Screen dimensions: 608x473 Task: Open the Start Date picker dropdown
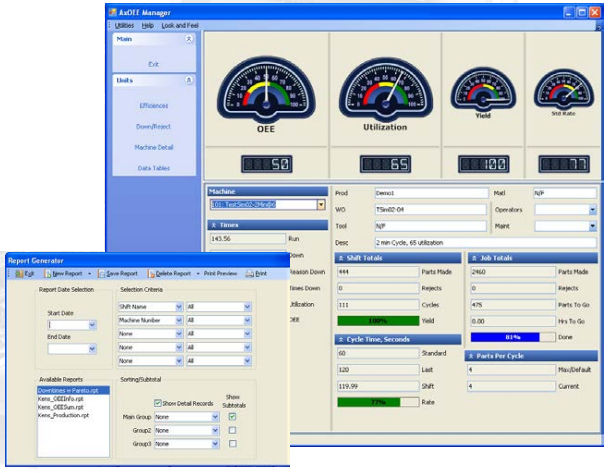92,325
